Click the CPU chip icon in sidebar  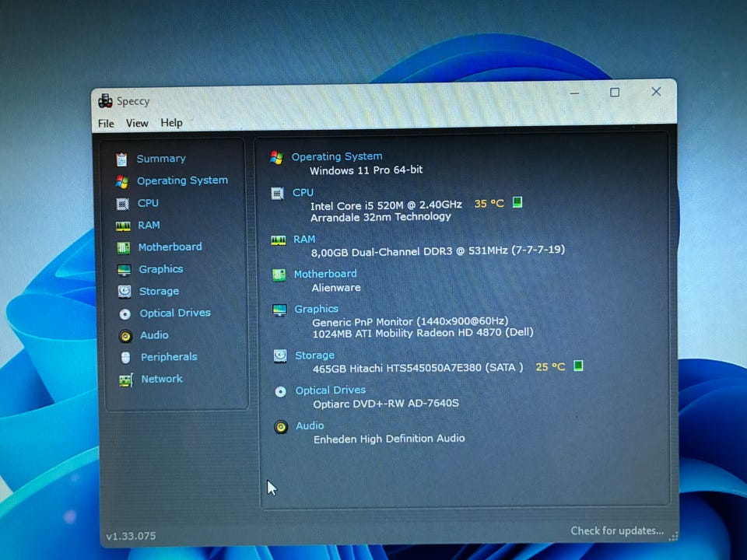pos(122,204)
